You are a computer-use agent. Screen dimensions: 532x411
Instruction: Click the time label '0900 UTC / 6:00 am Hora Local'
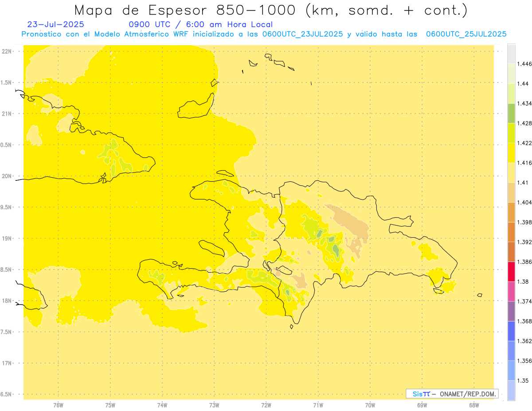(x=201, y=24)
